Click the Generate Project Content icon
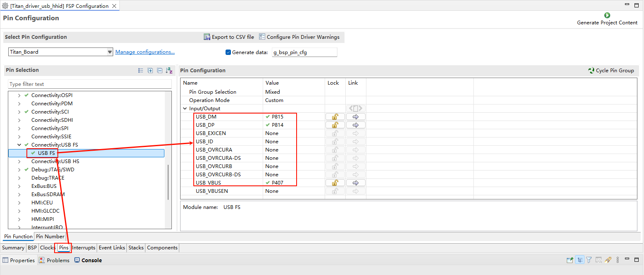This screenshot has width=644, height=275. click(x=607, y=15)
